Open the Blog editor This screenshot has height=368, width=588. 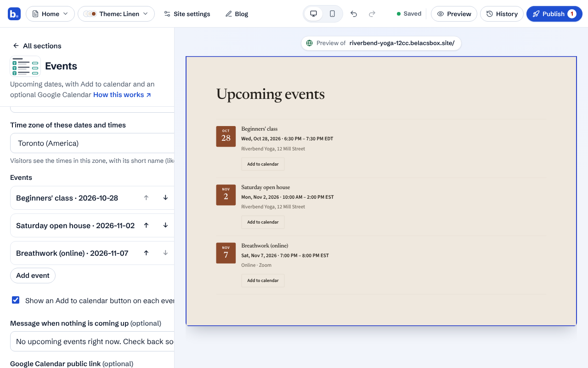click(x=237, y=14)
